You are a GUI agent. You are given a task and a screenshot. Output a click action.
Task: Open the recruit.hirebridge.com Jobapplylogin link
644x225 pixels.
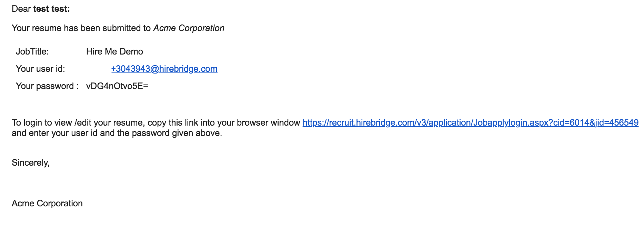[x=470, y=123]
